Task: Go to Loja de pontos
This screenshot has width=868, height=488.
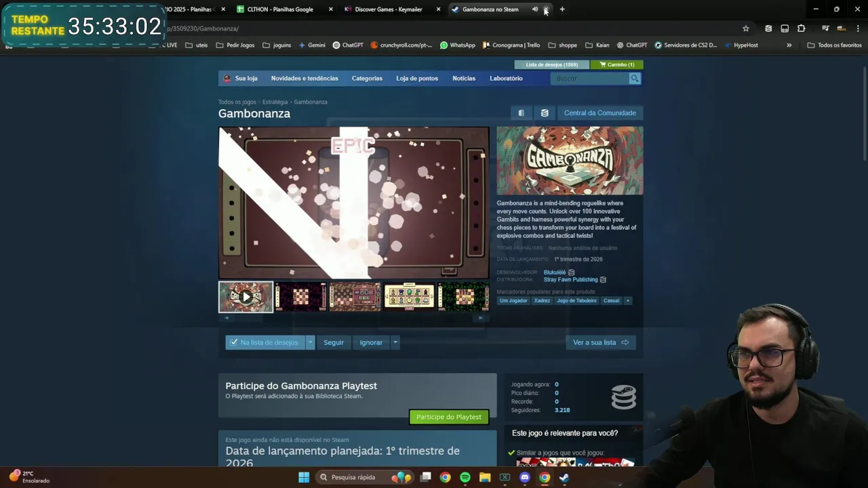Action: (x=417, y=79)
